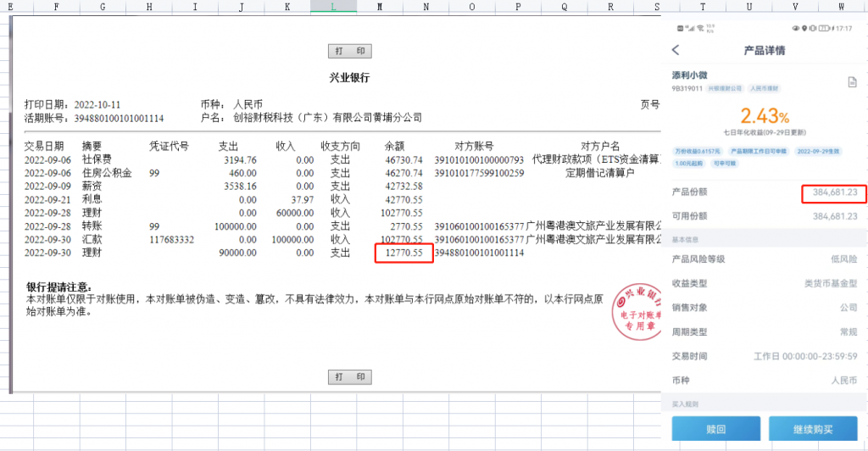The image size is (868, 451).
Task: Tap the 兴银理财公司 tag
Action: [725, 88]
